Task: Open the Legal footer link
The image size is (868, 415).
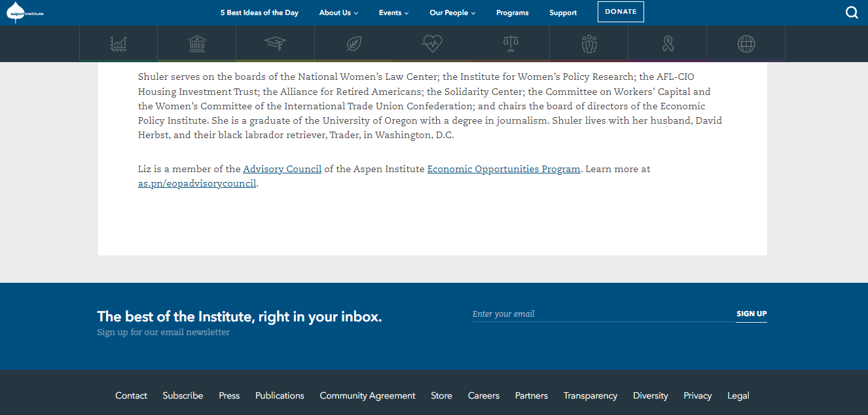Action: 738,395
